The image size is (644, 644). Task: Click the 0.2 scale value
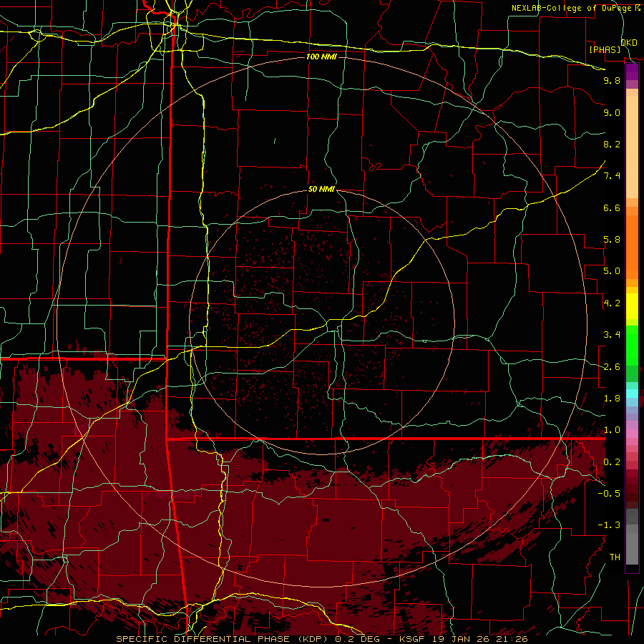[x=612, y=462]
